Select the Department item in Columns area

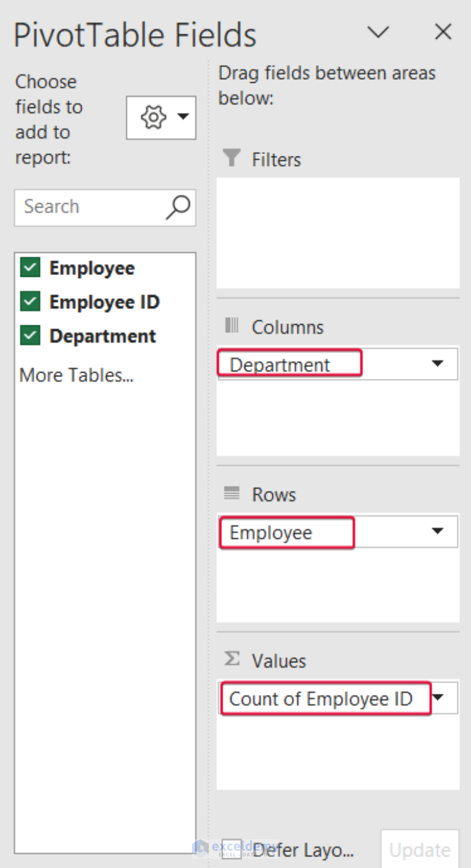coord(338,364)
